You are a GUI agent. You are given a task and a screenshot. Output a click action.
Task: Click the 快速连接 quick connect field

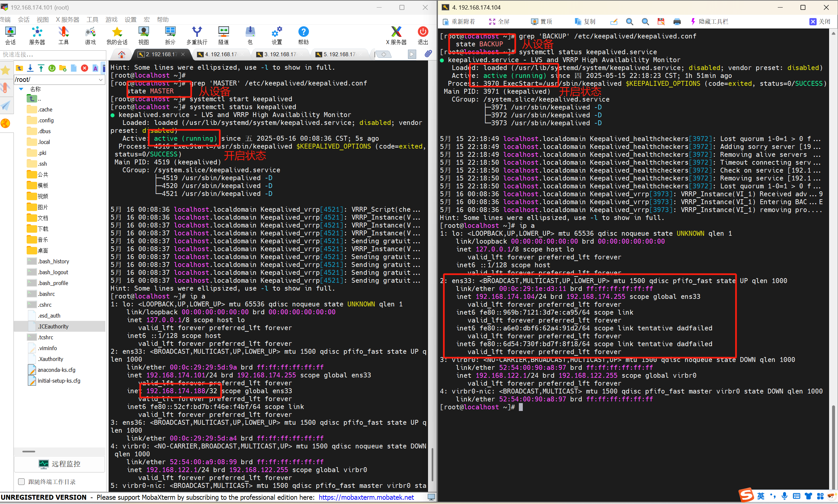click(x=53, y=54)
